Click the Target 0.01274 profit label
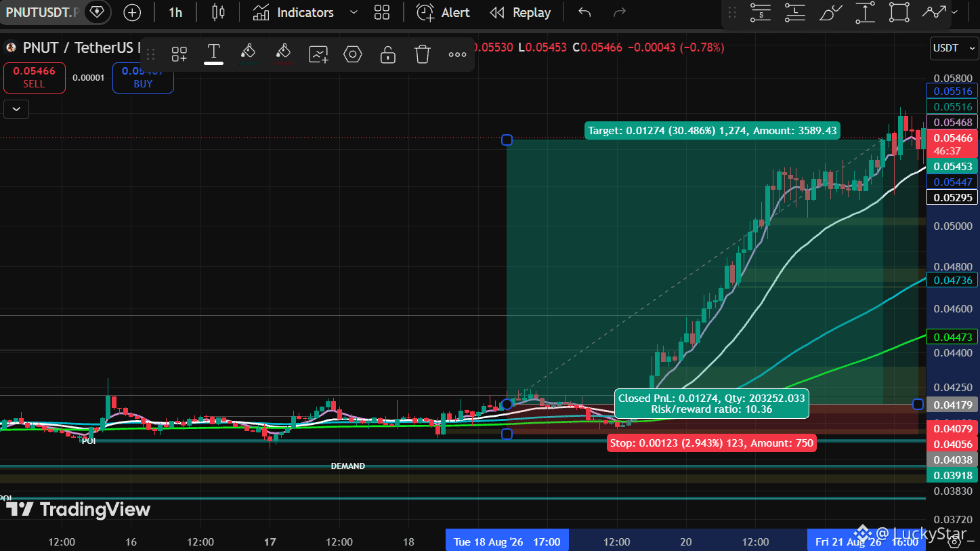 click(x=712, y=130)
